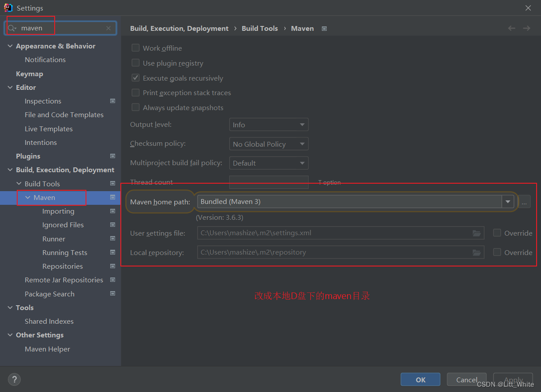Tick Override for User settings file
The height and width of the screenshot is (392, 541).
coord(497,233)
